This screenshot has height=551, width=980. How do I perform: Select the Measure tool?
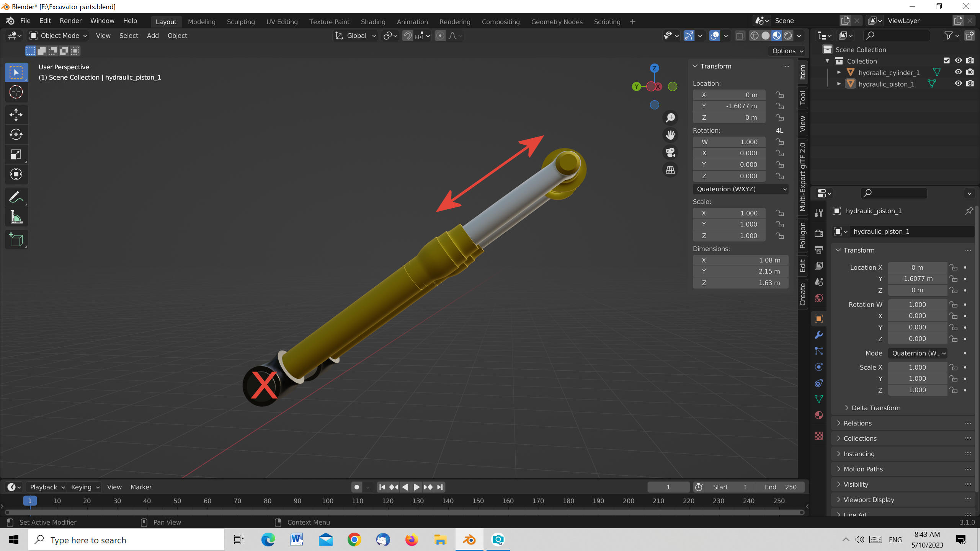[16, 217]
